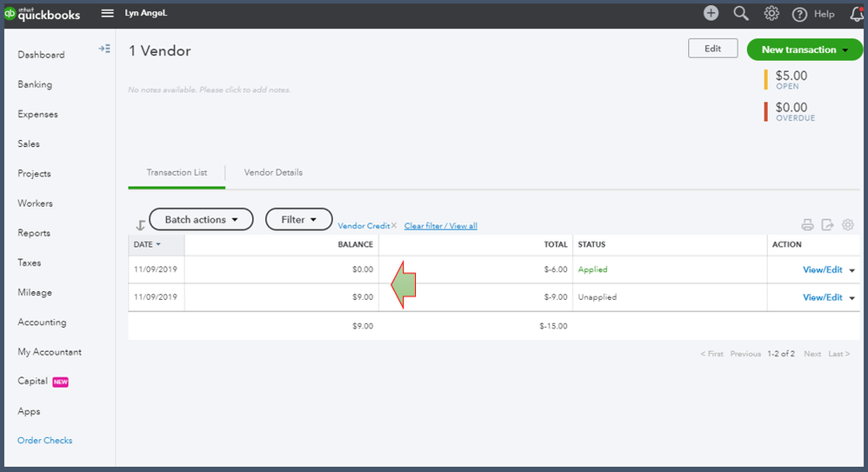Click the Lyn AngeL company name

tap(145, 13)
